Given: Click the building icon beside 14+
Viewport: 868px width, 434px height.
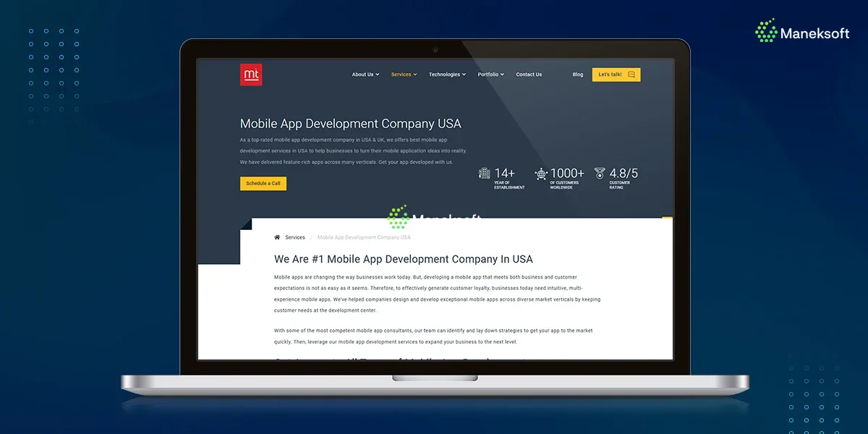Looking at the screenshot, I should [x=485, y=174].
